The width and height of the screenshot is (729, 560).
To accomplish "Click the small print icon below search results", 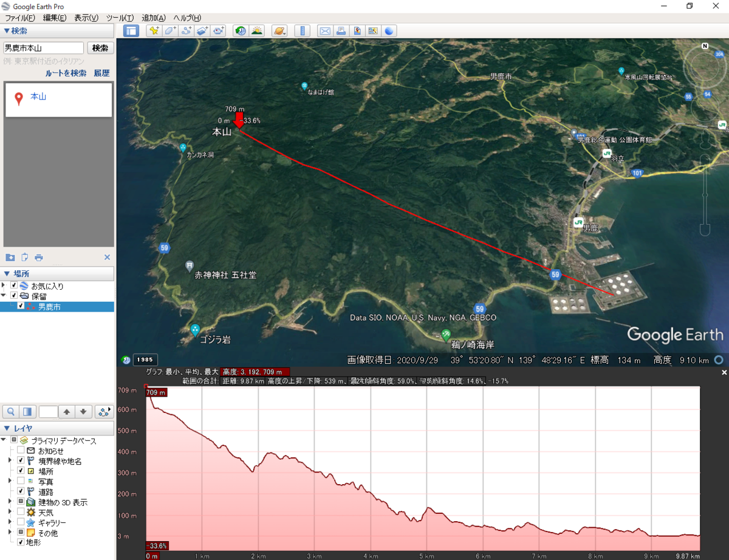I will (39, 257).
